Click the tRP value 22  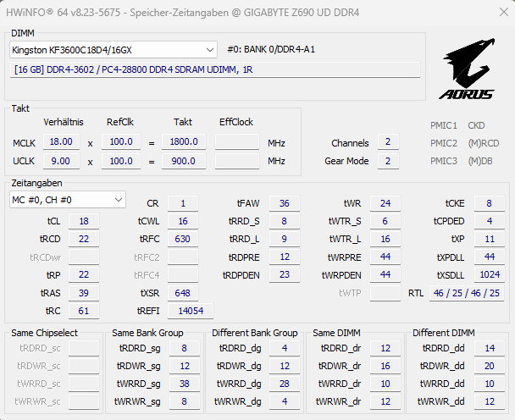pos(84,275)
